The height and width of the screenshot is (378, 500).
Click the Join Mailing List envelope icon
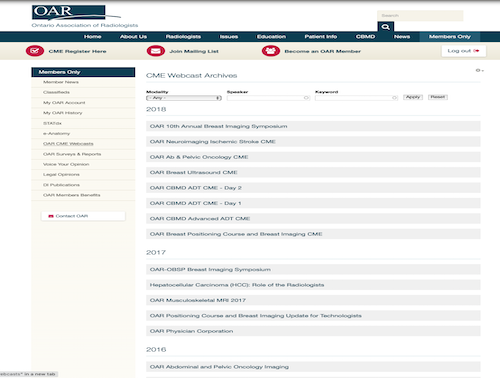pos(156,51)
